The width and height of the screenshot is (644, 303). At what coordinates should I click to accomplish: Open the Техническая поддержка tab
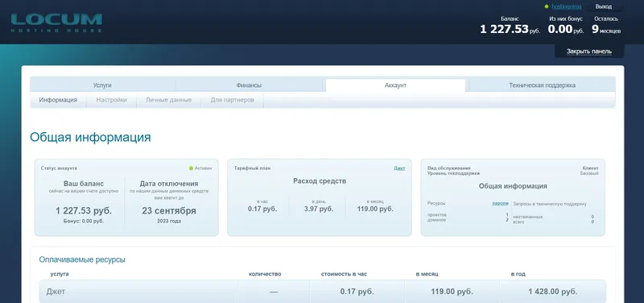pos(542,85)
